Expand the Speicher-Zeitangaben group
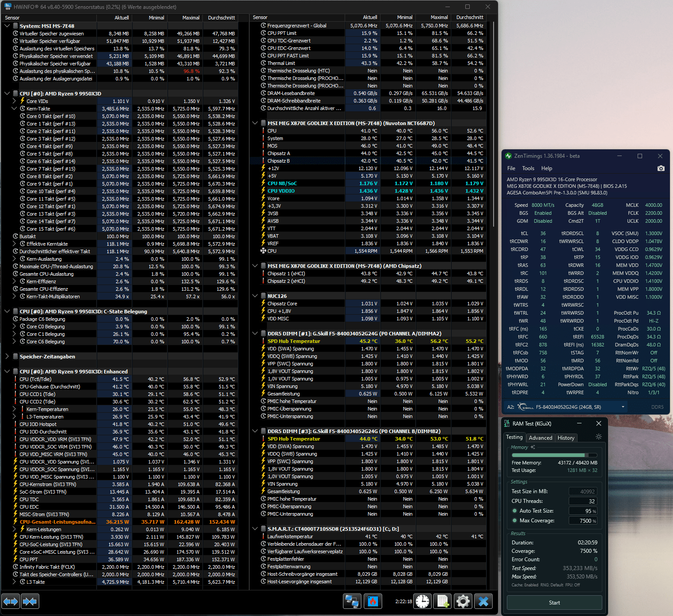 [7, 357]
